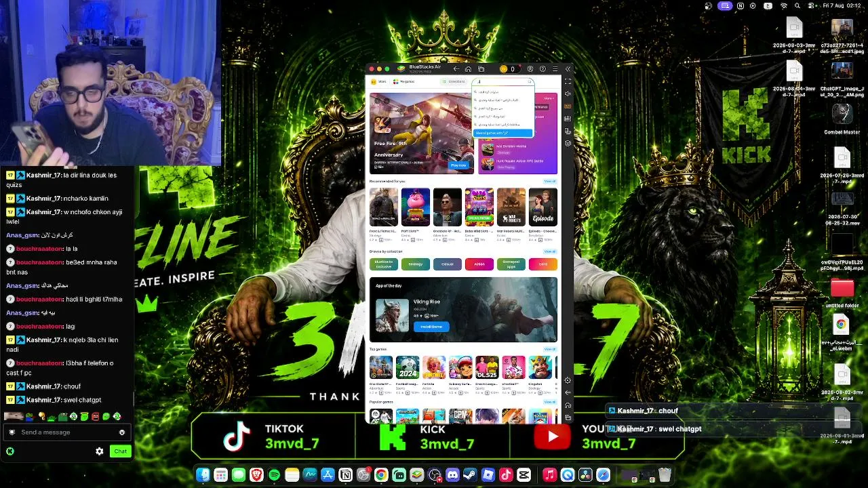The image size is (868, 488).
Task: Open War Robots game thumbnail
Action: [x=511, y=207]
